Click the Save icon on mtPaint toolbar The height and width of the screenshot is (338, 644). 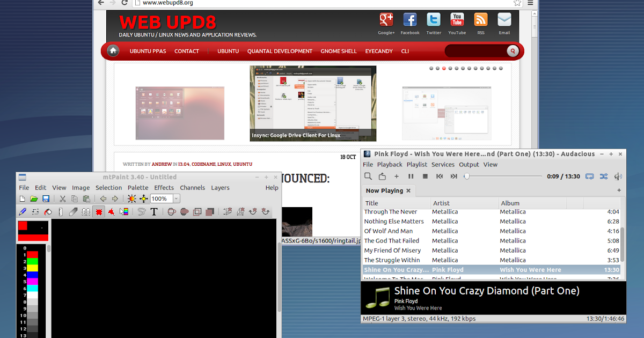point(46,199)
